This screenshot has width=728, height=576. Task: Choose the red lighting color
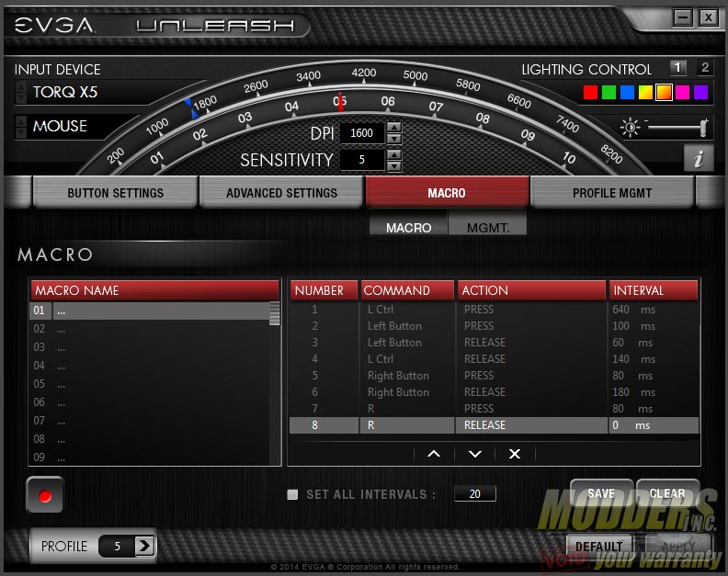point(590,93)
